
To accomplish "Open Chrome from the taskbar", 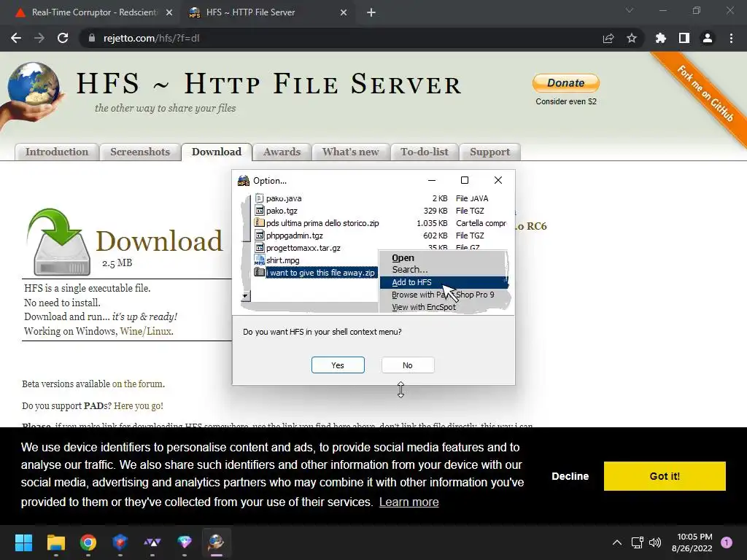I will [88, 542].
